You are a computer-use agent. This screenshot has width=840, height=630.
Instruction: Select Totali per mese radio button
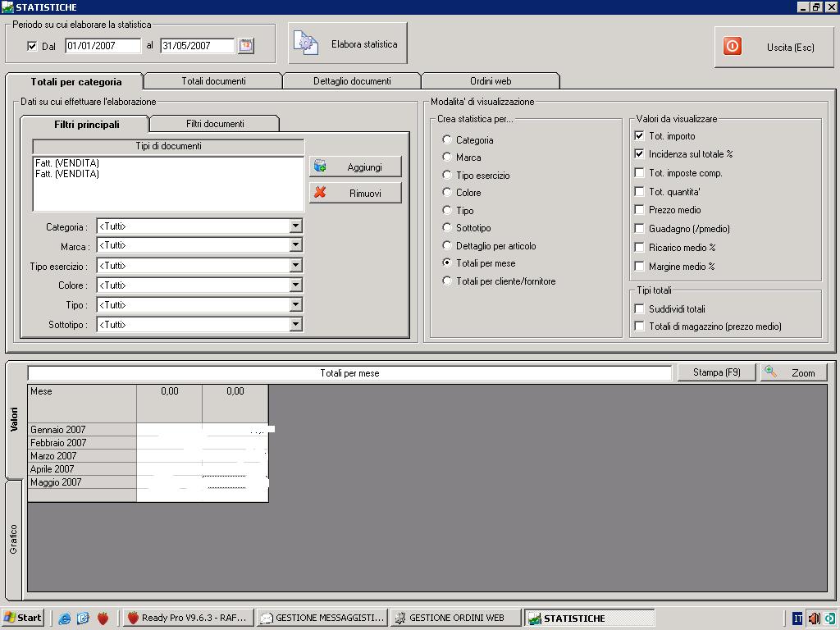click(x=447, y=262)
